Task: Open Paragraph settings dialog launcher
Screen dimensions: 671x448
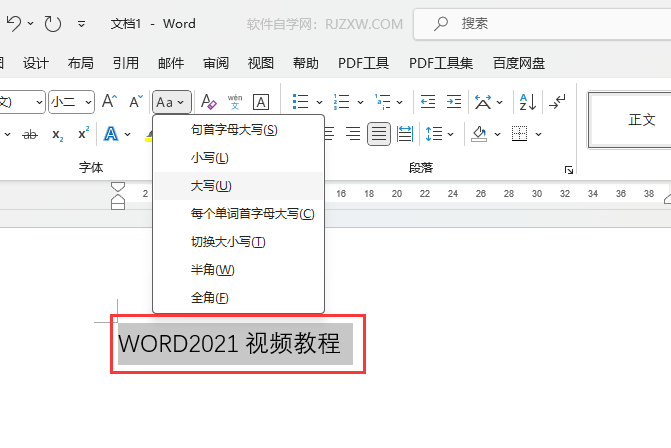Action: 569,170
